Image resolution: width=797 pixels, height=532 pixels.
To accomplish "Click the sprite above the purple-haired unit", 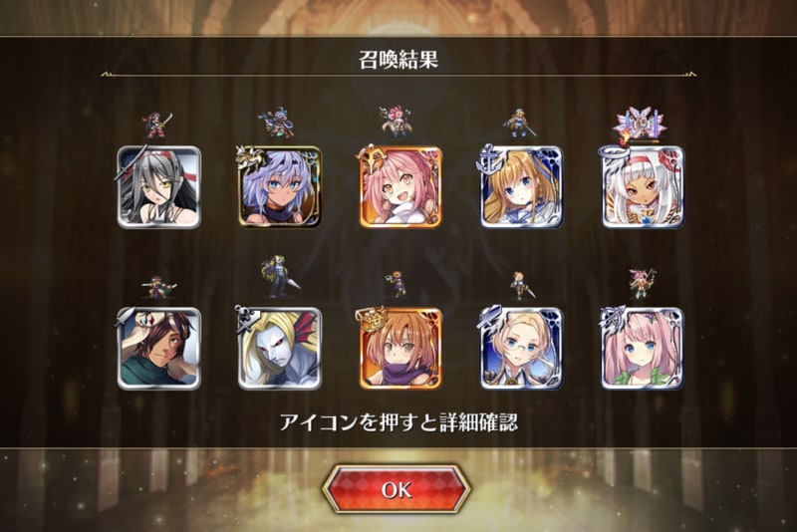I will [x=278, y=122].
